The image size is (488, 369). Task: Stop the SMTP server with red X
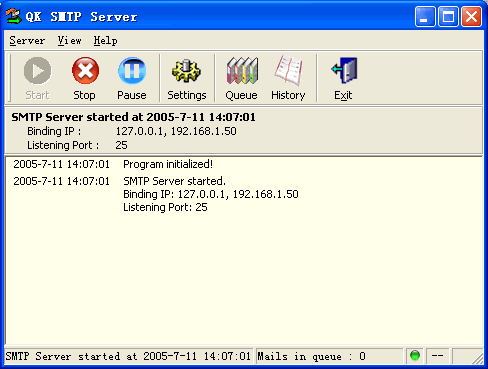click(x=85, y=70)
